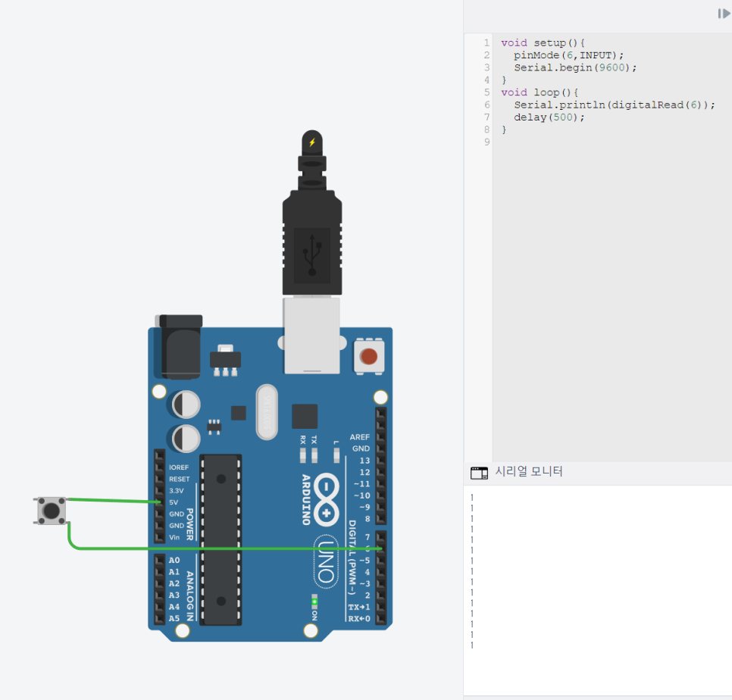Select the black DC power jack
This screenshot has width=732, height=700.
[179, 346]
